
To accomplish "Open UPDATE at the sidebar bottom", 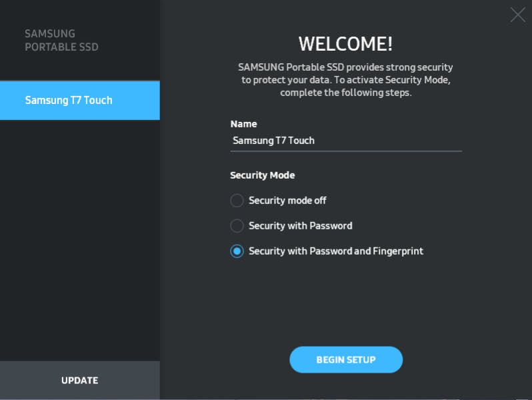I will [x=79, y=381].
